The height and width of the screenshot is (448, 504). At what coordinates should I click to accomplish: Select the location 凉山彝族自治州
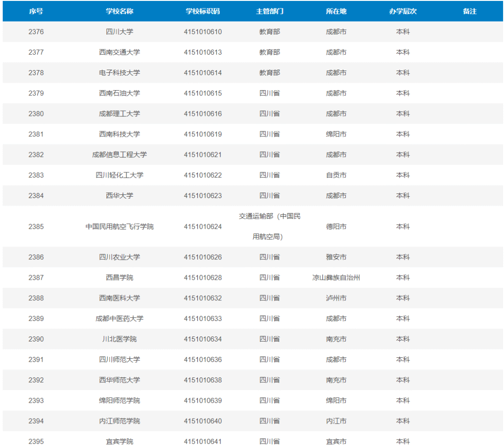click(x=336, y=278)
